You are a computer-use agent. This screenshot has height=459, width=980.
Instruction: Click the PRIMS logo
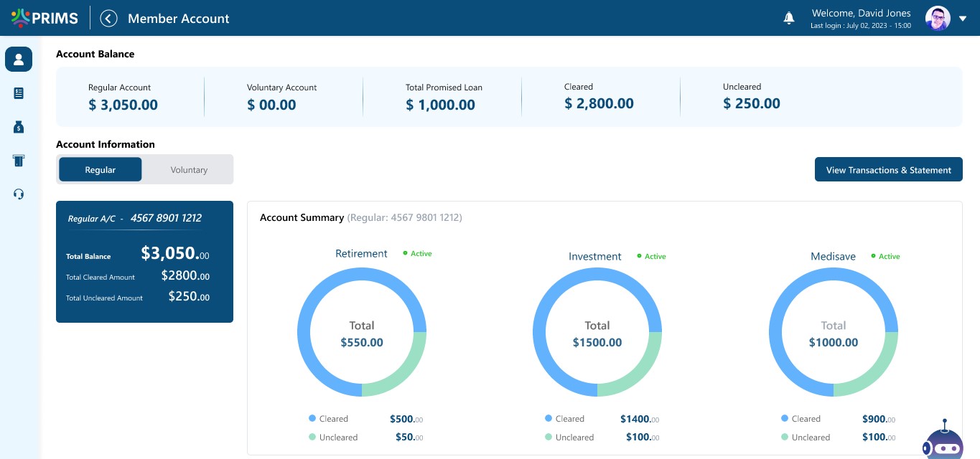click(x=45, y=18)
